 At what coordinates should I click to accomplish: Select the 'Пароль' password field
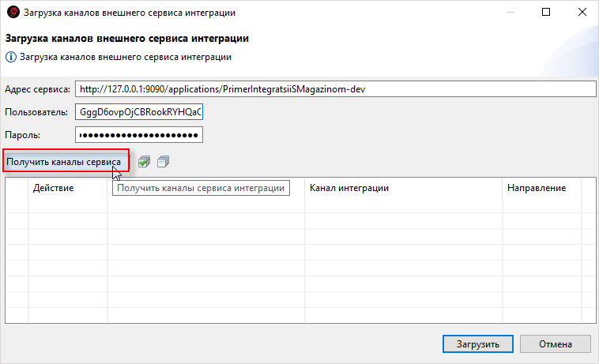pyautogui.click(x=139, y=135)
